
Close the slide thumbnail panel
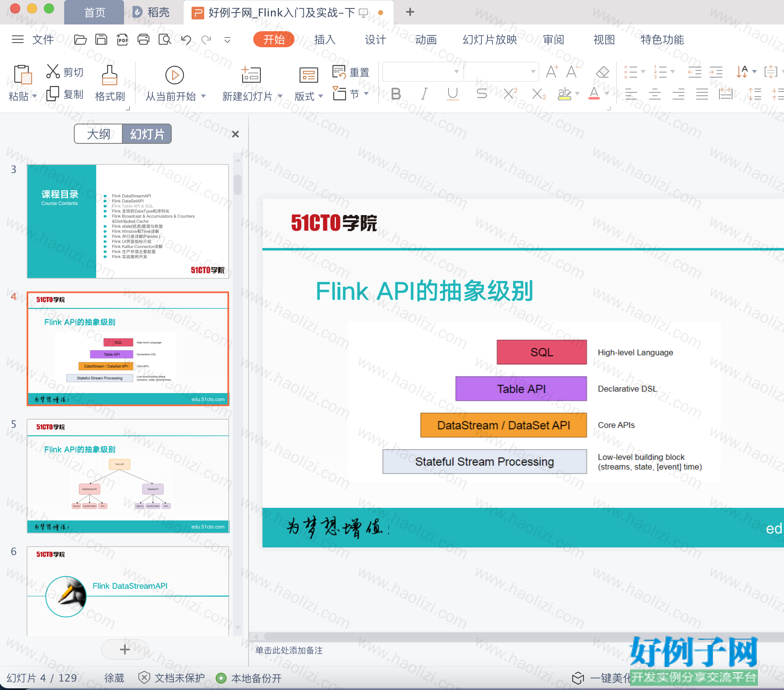point(235,134)
